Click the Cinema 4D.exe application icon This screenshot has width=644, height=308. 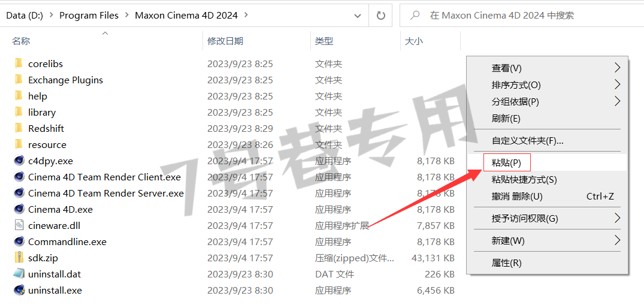(19, 210)
